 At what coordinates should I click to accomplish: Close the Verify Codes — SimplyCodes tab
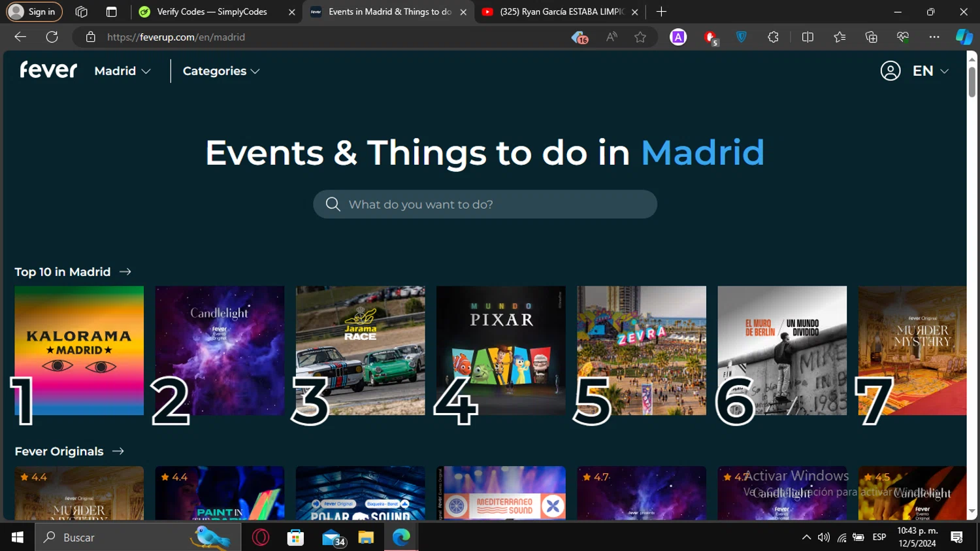(291, 12)
